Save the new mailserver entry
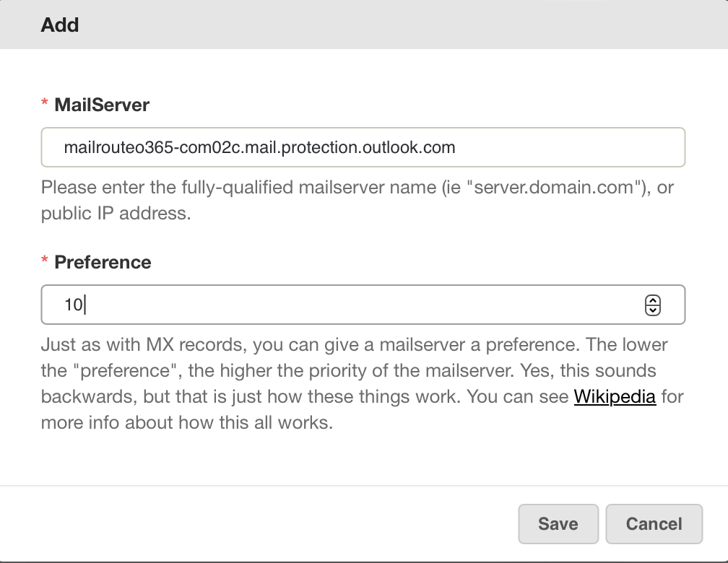 pyautogui.click(x=558, y=523)
